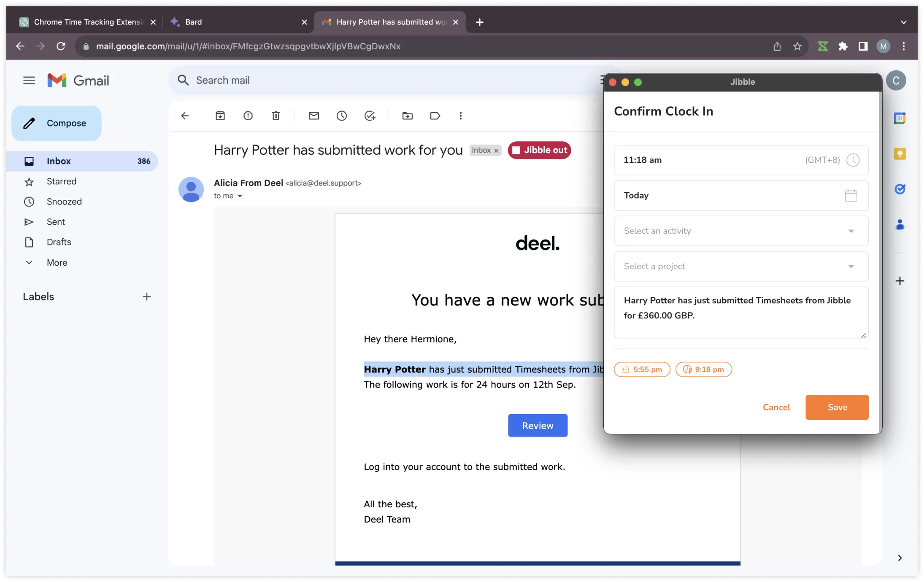Open Google Tasks in the side panel
Image resolution: width=924 pixels, height=582 pixels.
(x=900, y=189)
